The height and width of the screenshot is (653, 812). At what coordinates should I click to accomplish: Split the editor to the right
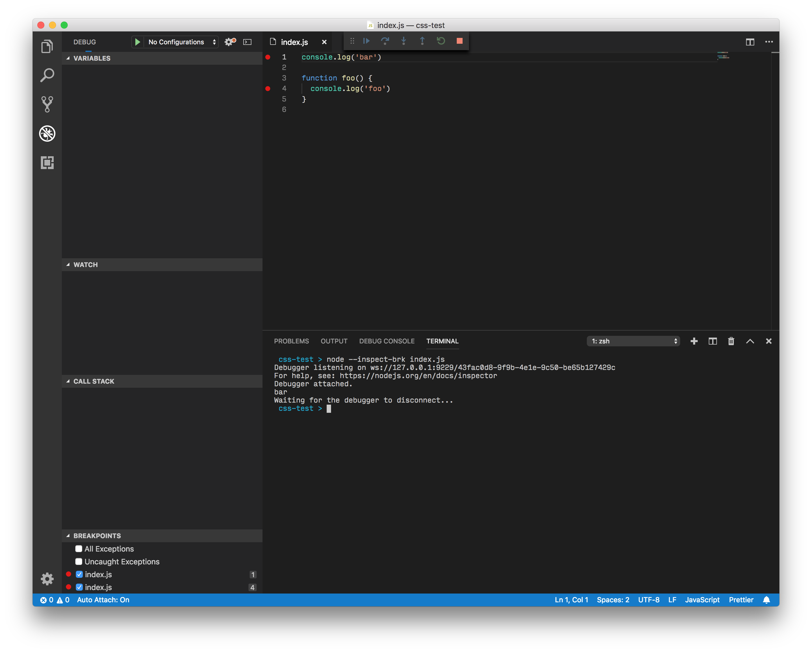750,42
